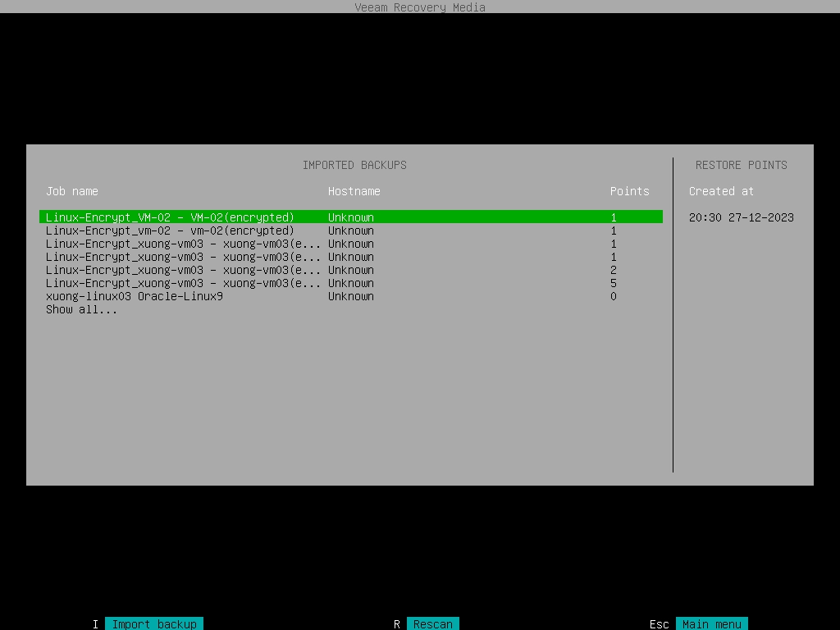Pick the xuong-linux03 Oracle-Linux9 backup
Screen dimensions: 840x630
click(x=134, y=296)
